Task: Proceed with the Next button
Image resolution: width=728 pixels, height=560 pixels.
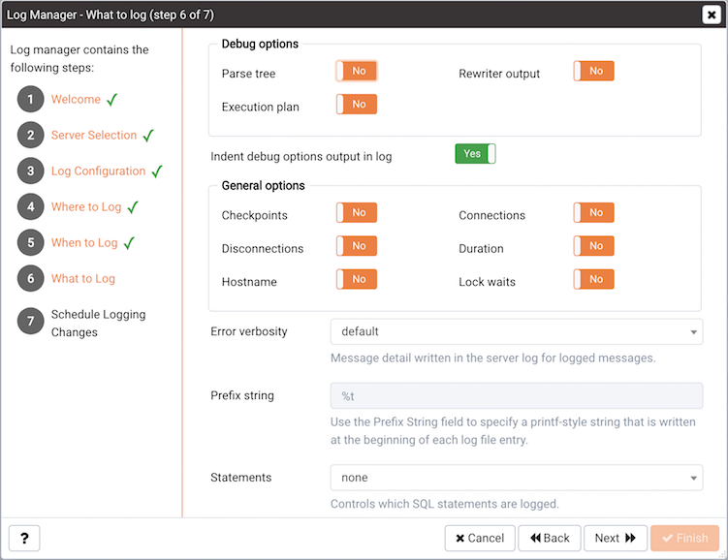Action: point(616,538)
